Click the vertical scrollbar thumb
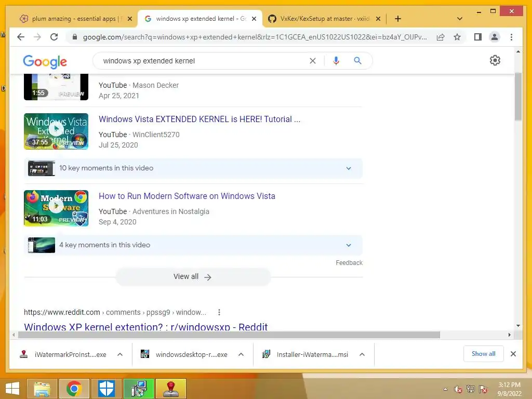Screen dimensions: 532x399 (518, 97)
